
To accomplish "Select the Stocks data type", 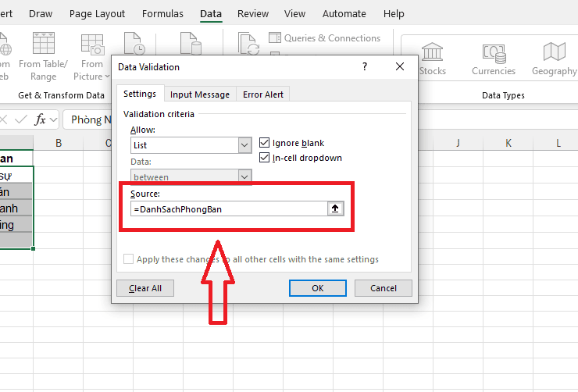I will tap(433, 59).
